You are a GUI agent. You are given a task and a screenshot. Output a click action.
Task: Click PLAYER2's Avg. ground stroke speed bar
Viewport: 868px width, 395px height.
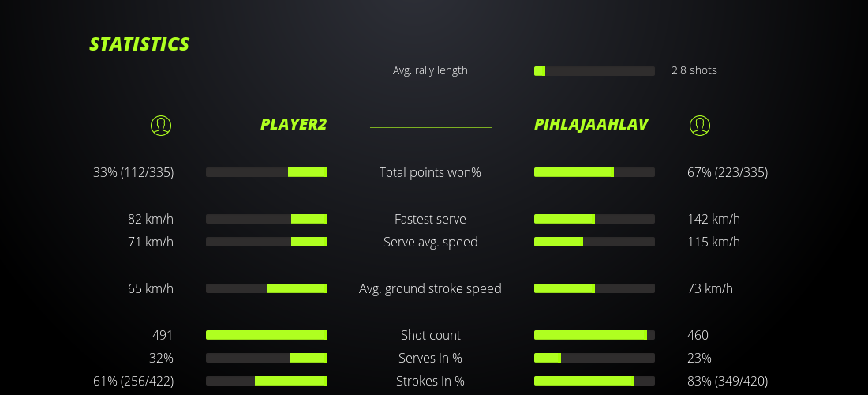(x=267, y=288)
